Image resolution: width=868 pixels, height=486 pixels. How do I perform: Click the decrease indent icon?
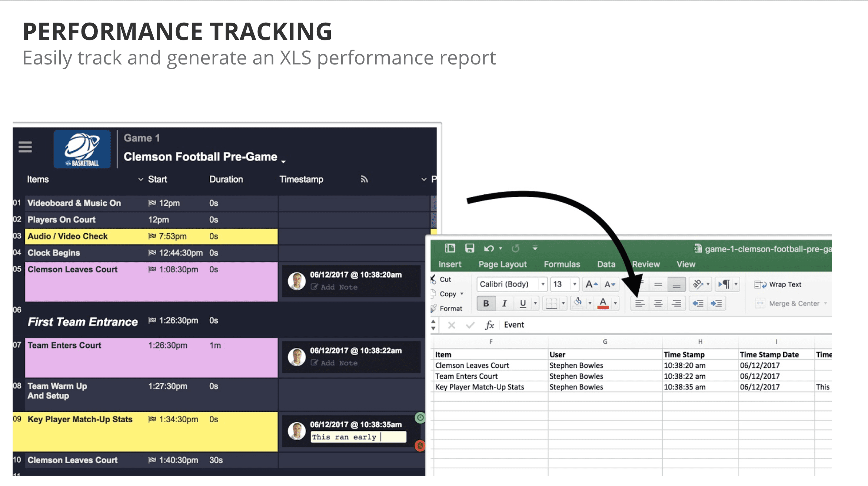coord(698,303)
